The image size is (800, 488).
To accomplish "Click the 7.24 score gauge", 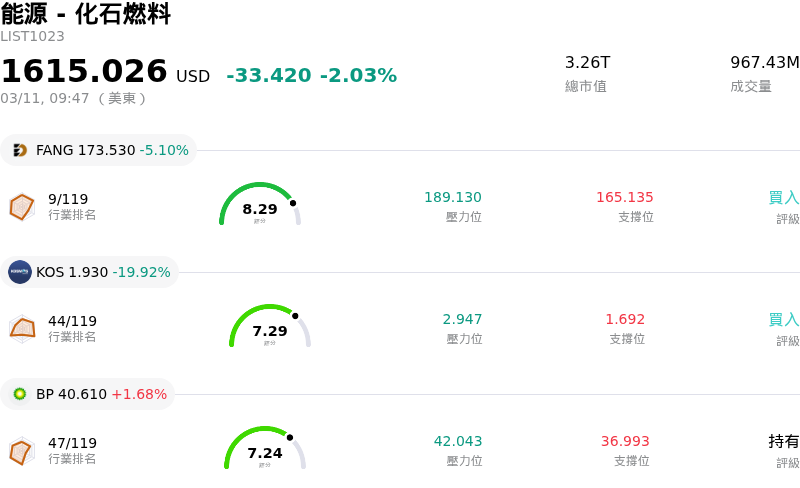I will pyautogui.click(x=265, y=449).
